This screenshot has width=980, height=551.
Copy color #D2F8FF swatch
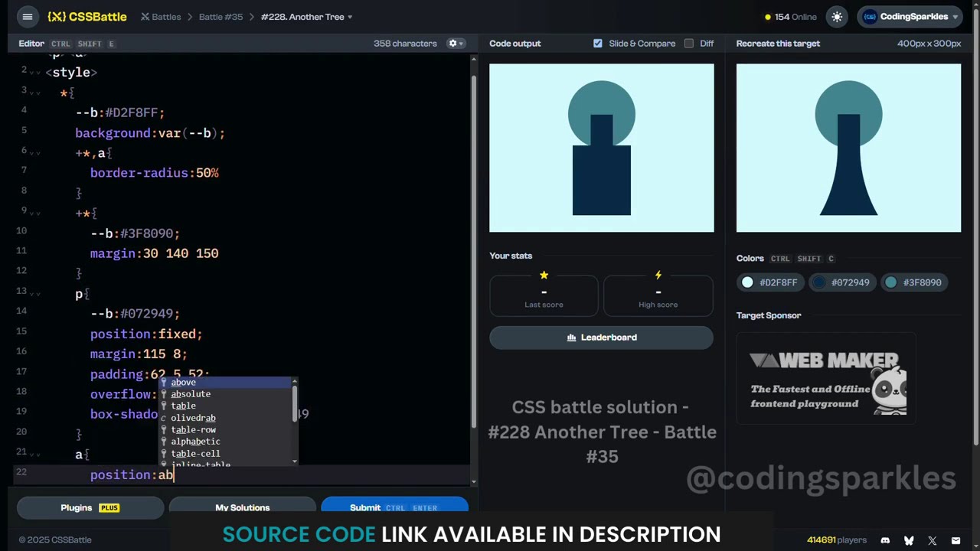pos(771,282)
